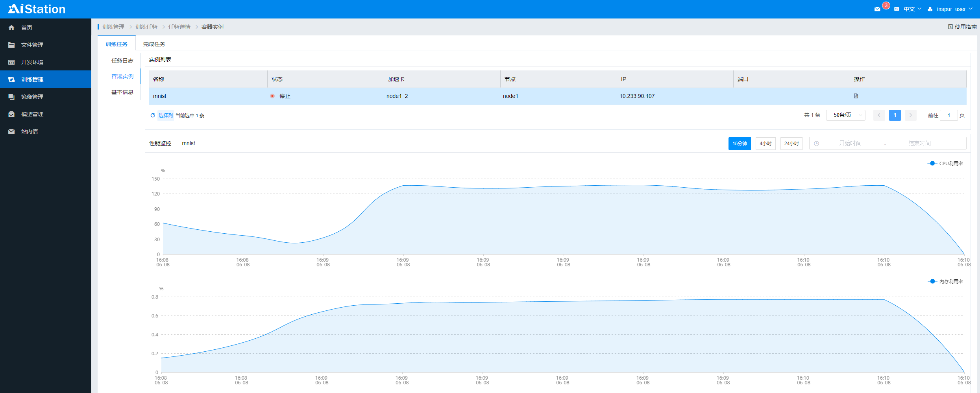
Task: Expand the 50条/页 page size dropdown
Action: [845, 115]
